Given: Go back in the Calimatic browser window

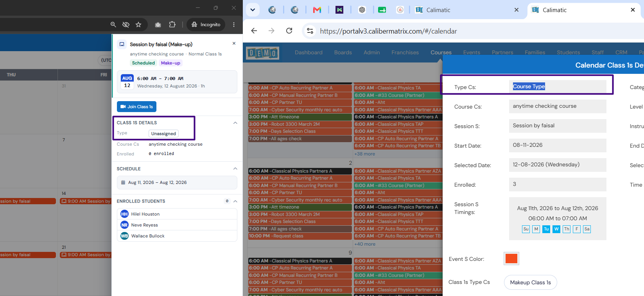Looking at the screenshot, I should click(254, 31).
